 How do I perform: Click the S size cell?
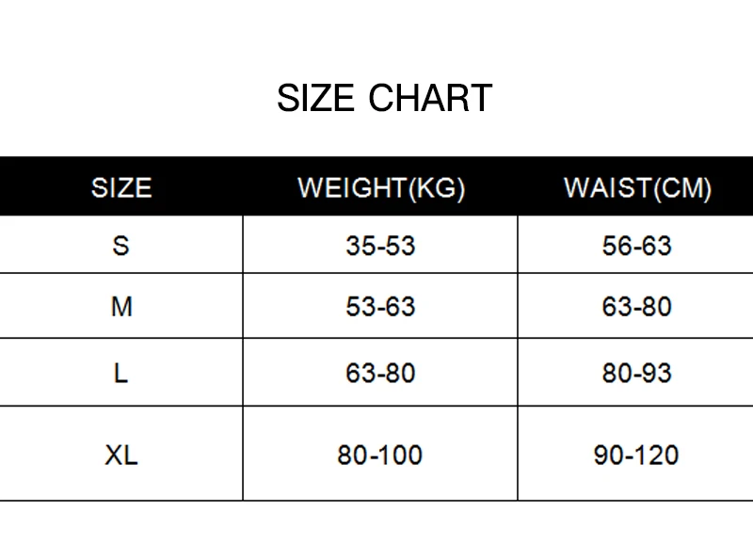(x=121, y=246)
